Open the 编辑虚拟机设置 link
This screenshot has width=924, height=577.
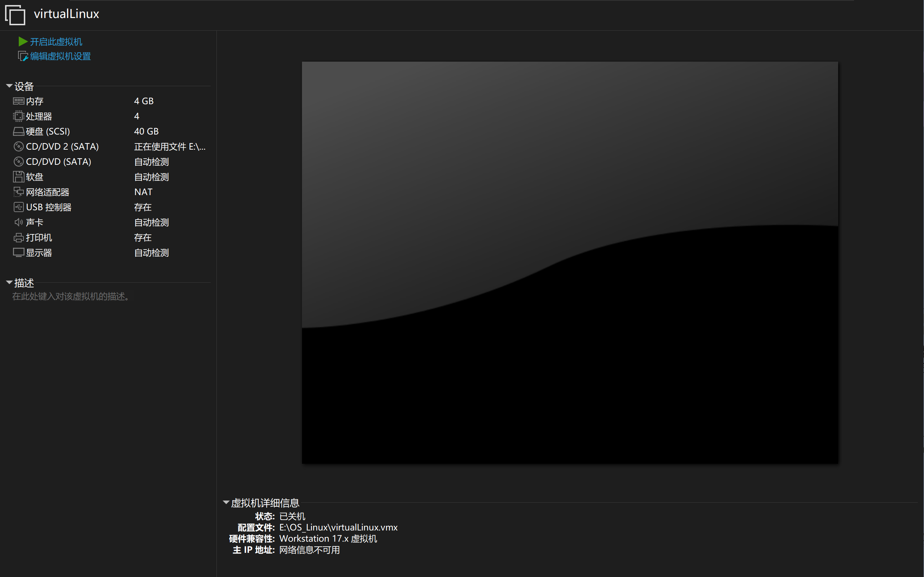[60, 56]
